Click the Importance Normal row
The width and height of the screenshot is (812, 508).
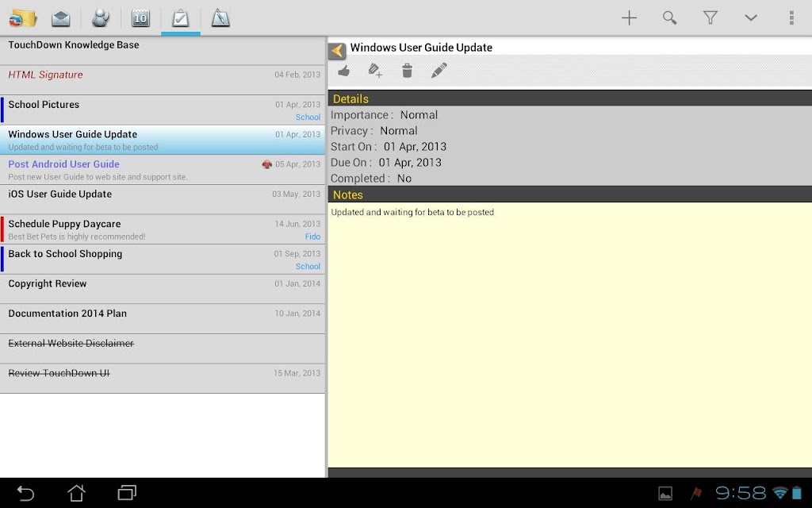pyautogui.click(x=569, y=114)
